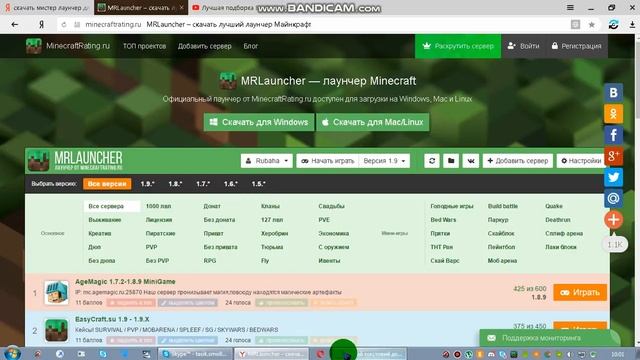Select Build battle mini-game
This screenshot has height=360, width=640.
coord(503,206)
